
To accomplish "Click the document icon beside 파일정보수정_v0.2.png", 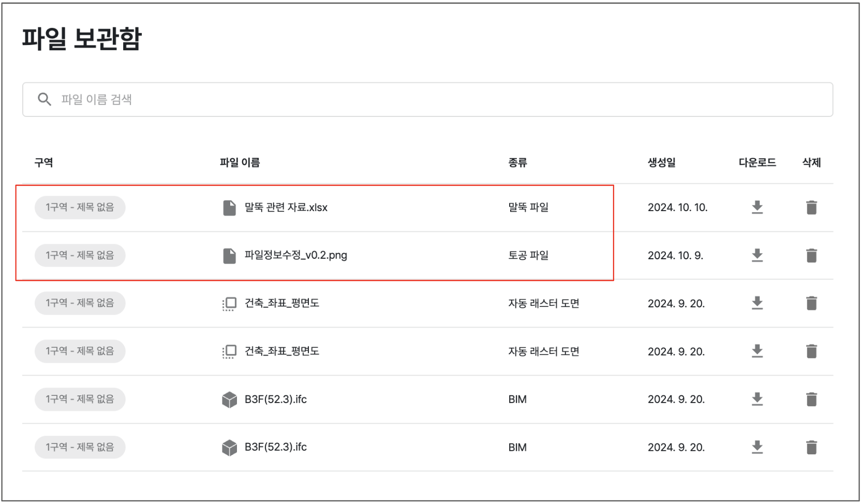I will point(229,255).
